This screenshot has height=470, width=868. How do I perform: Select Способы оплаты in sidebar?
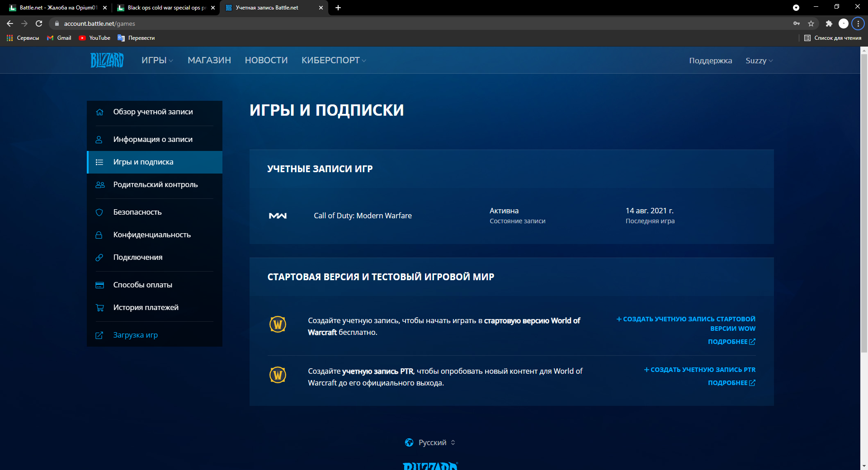click(155, 285)
